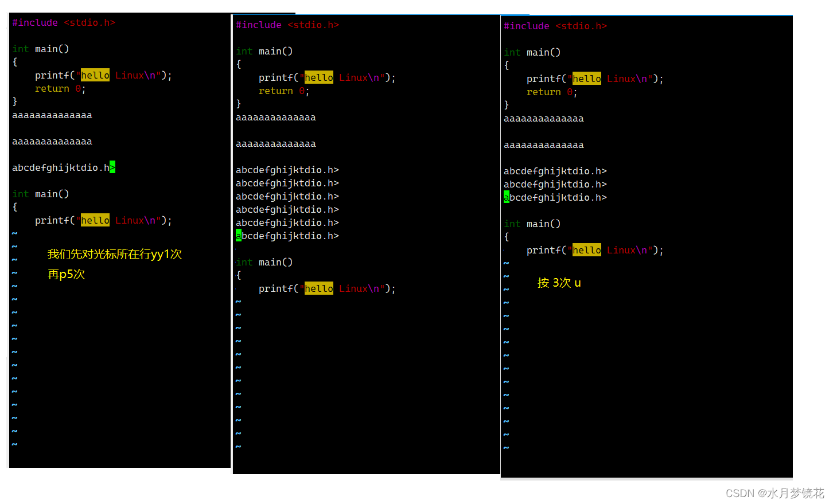Click second 'aaaaaaaaaaaaaa' line in middle pane
The image size is (833, 504).
coord(276,144)
